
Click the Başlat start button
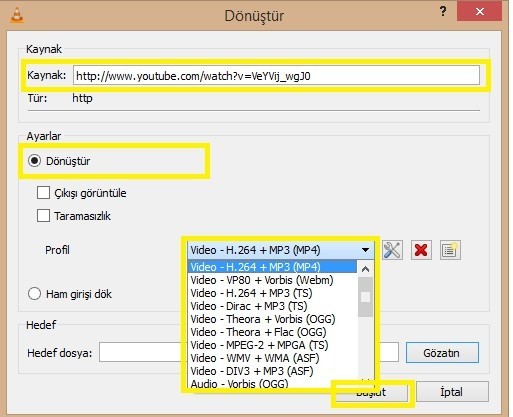coord(371,392)
